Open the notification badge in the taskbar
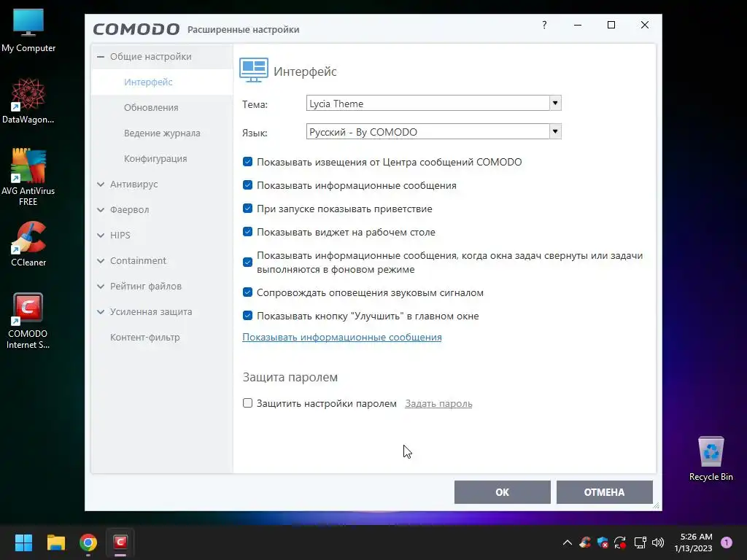This screenshot has width=747, height=560. coord(727,542)
